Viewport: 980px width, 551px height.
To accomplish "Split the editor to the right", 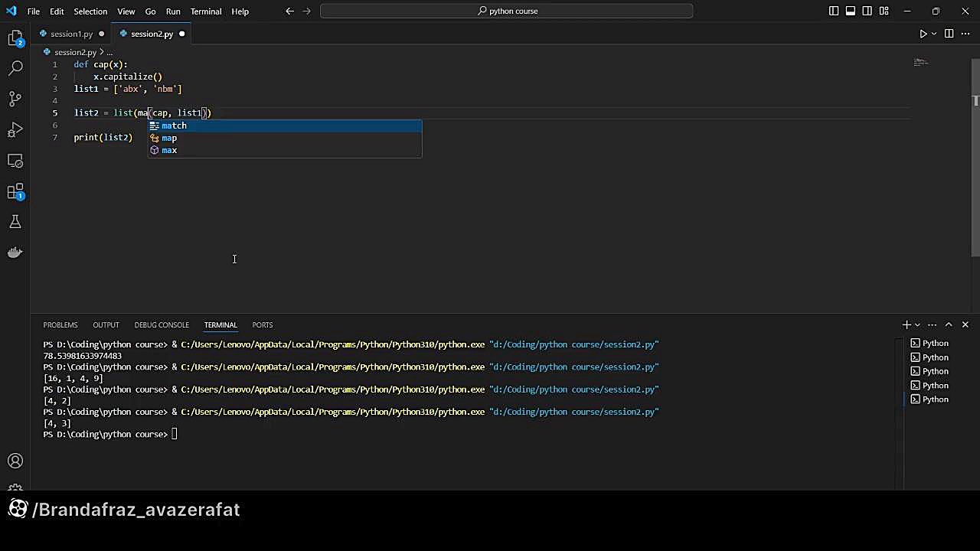I will pyautogui.click(x=949, y=34).
